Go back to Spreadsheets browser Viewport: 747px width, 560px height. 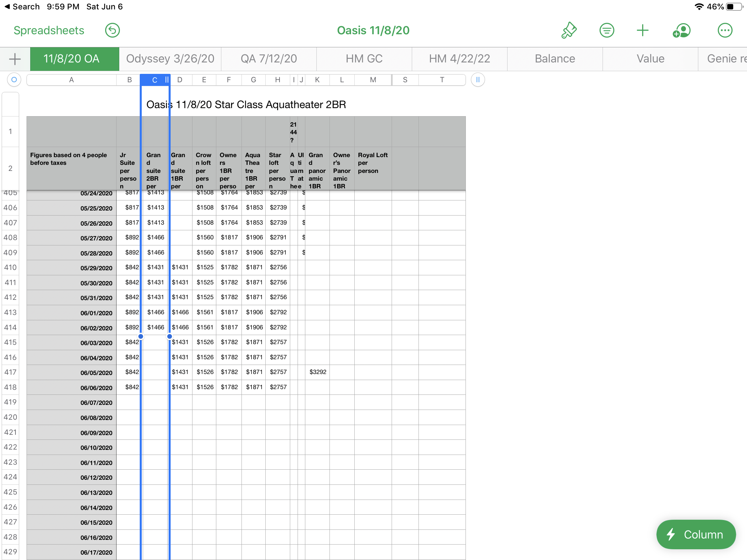[x=49, y=30]
